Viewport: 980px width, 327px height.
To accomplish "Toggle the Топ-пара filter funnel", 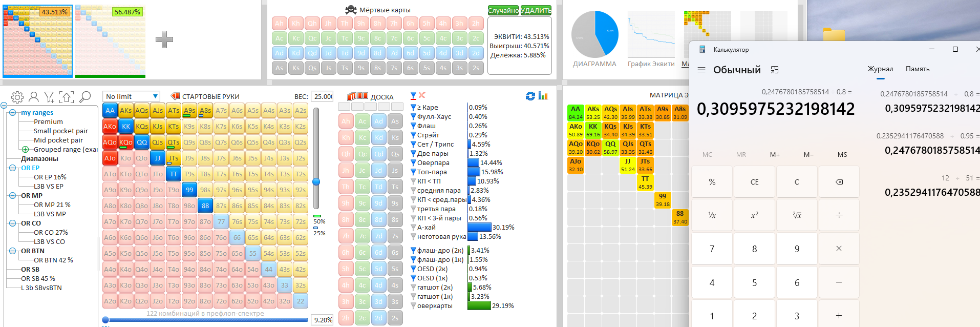I will [x=413, y=172].
